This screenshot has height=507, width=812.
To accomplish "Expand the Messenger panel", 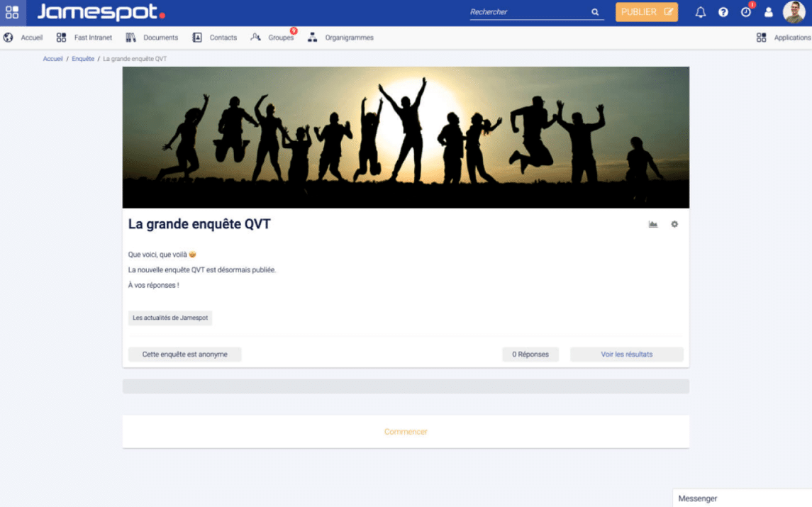I will (x=741, y=498).
